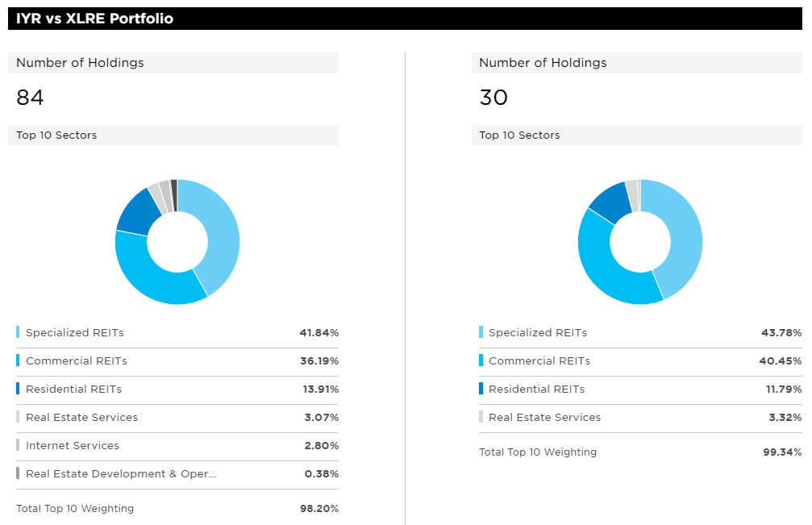The height and width of the screenshot is (525, 812).
Task: Click the left Residential REITs color swatch
Action: pyautogui.click(x=18, y=389)
